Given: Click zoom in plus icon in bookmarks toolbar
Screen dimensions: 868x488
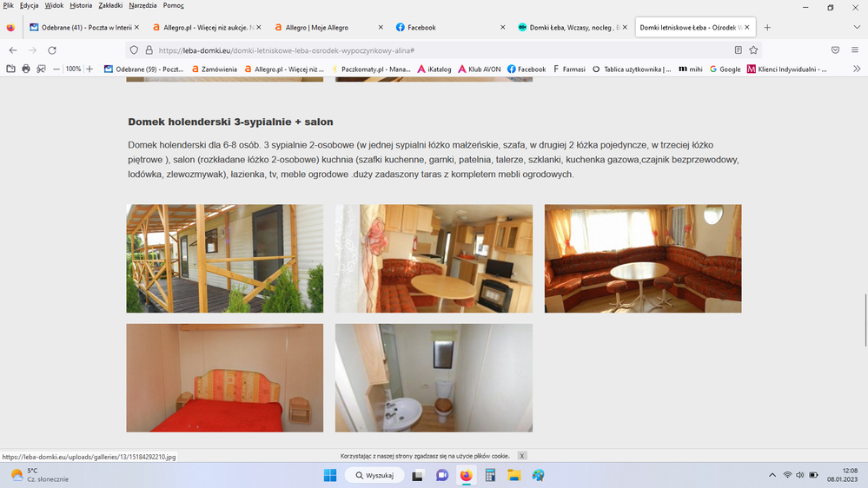Looking at the screenshot, I should coord(89,69).
